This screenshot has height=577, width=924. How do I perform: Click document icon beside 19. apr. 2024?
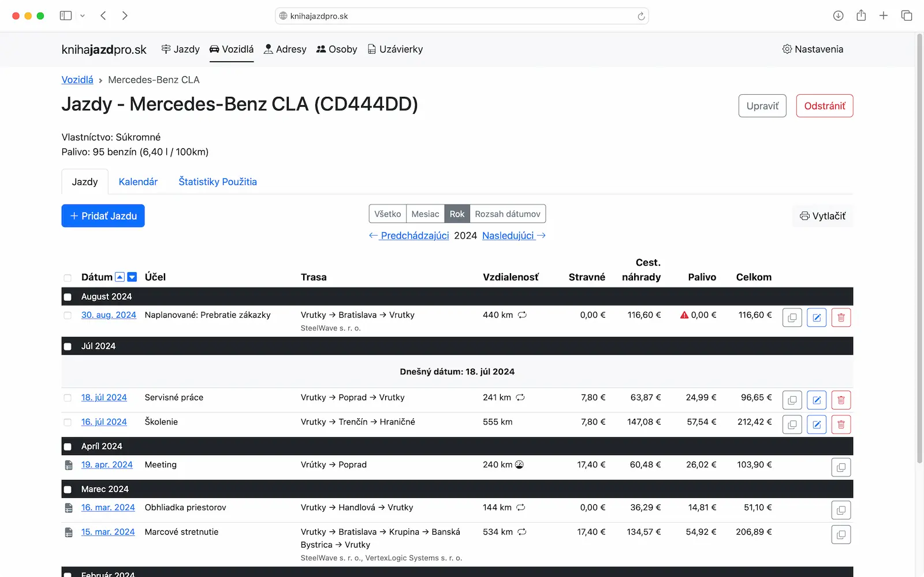[69, 465]
